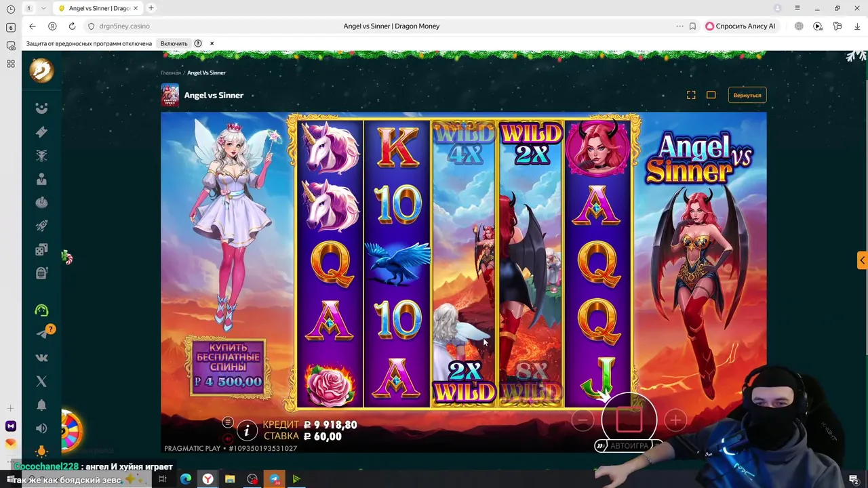Open browser history clock icon
This screenshot has height=488, width=868.
[x=10, y=9]
